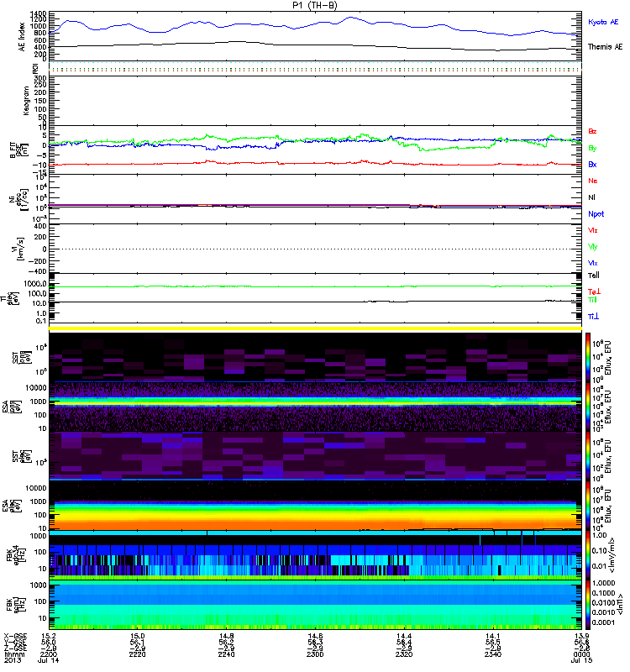This screenshot has width=630, height=672.
Task: Click the black "Tell" legend label
Action: 594,276
